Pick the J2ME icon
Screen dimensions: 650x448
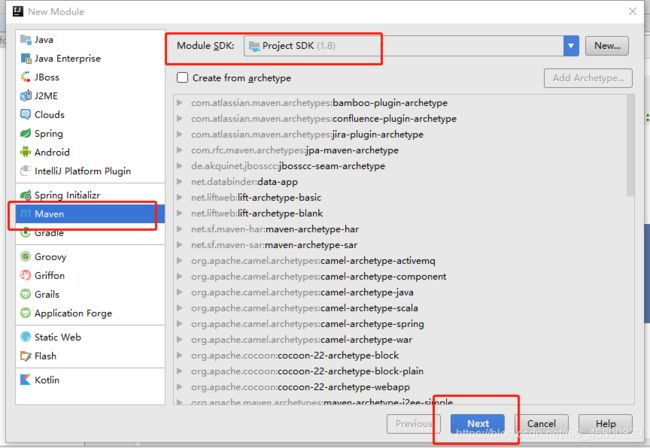pos(26,96)
